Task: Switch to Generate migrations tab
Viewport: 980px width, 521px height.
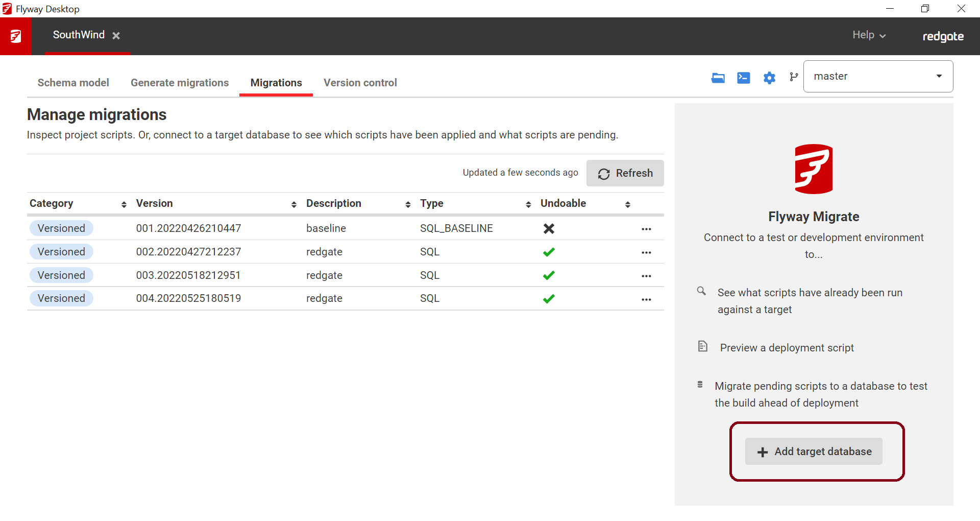Action: pos(180,83)
